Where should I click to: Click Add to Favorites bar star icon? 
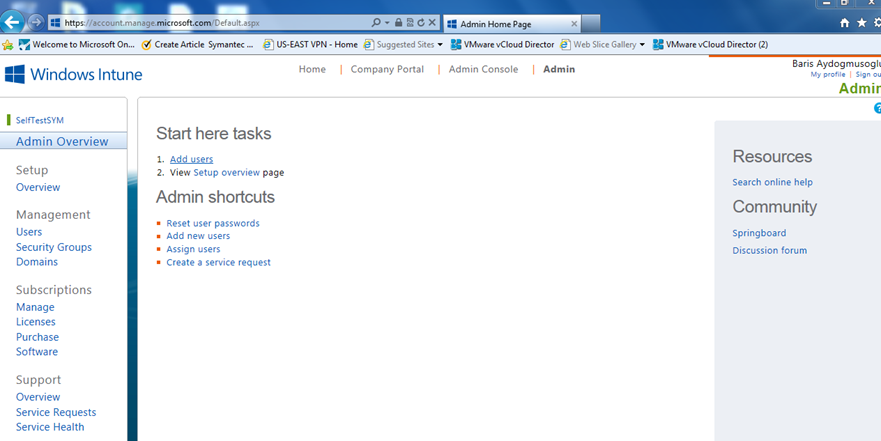(x=7, y=44)
